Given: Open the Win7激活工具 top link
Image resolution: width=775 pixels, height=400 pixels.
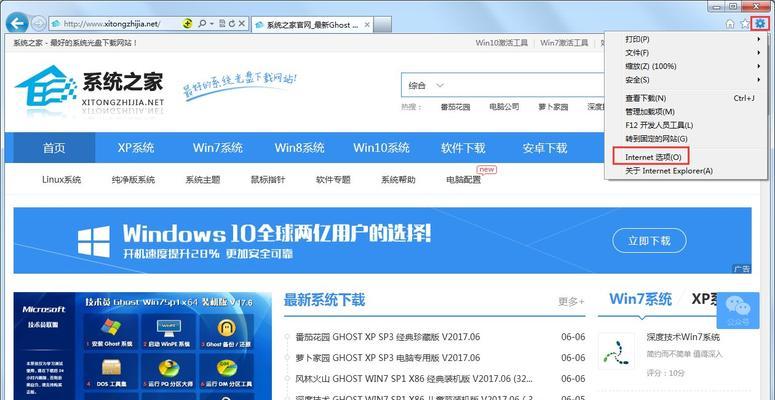Looking at the screenshot, I should click(564, 43).
